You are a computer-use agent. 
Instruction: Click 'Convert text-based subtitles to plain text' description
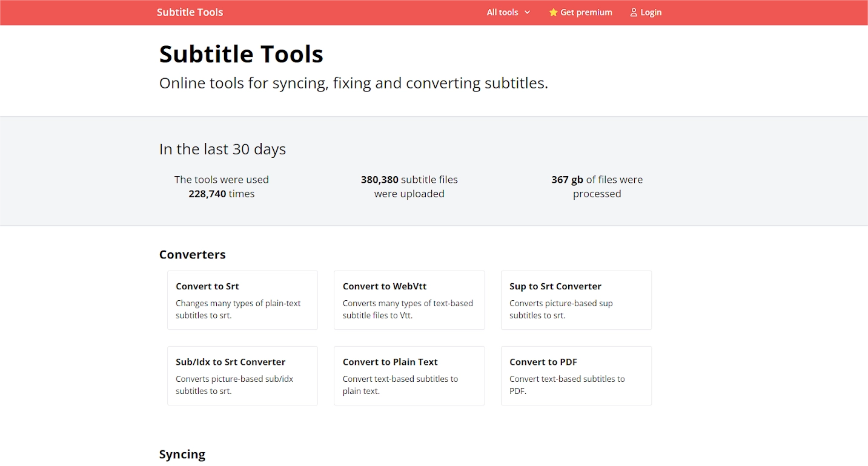pos(400,385)
